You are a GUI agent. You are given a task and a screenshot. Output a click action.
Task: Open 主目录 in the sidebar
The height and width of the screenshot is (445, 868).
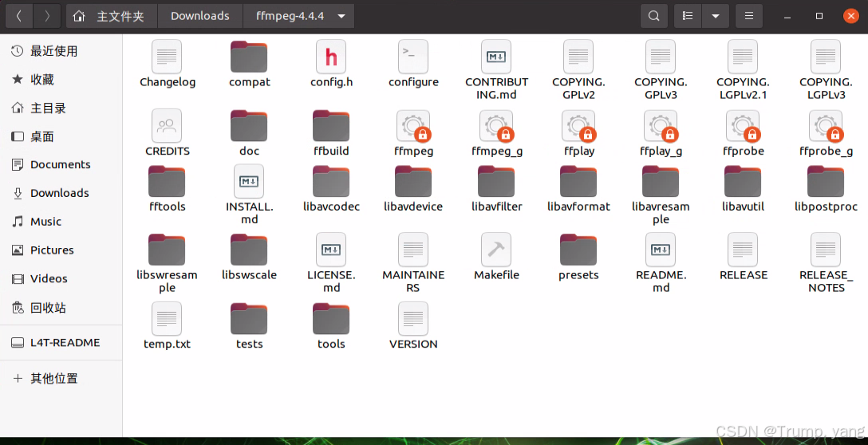61,108
